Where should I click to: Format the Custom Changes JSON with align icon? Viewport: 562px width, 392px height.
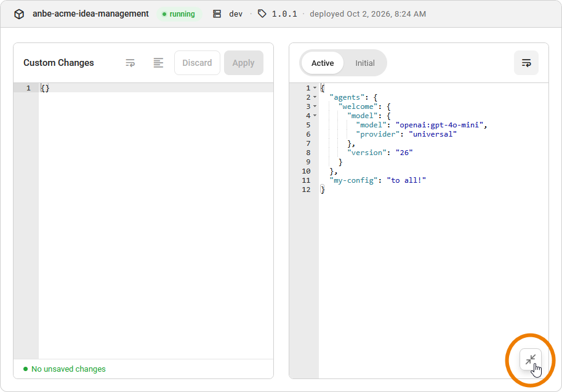click(158, 63)
